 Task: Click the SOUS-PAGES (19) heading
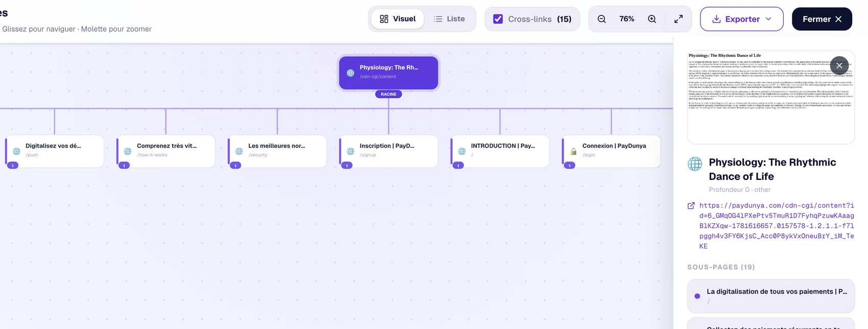(x=721, y=267)
